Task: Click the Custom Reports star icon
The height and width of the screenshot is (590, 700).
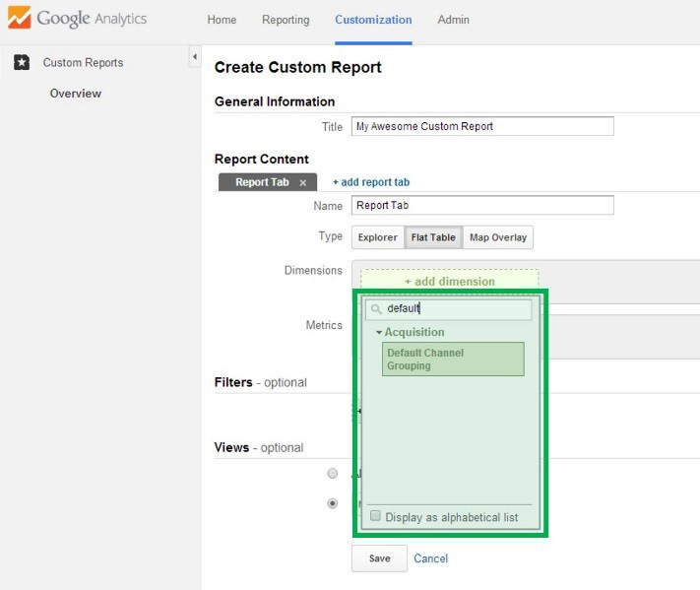Action: [22, 63]
